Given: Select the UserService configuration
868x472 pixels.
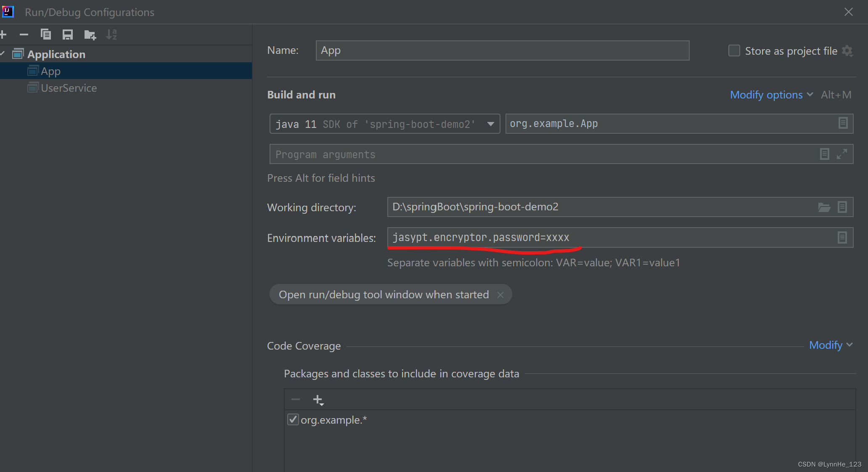Looking at the screenshot, I should click(69, 88).
